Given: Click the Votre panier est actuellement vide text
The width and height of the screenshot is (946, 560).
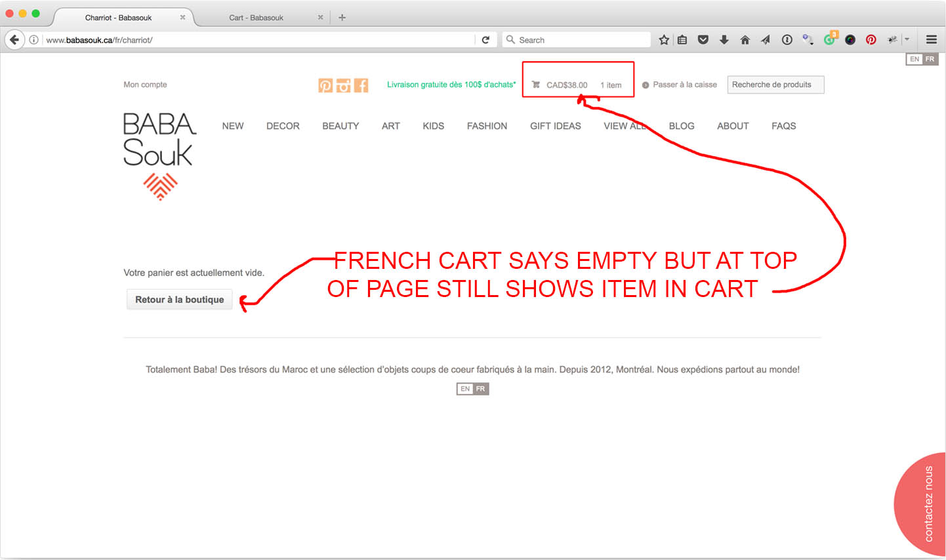Looking at the screenshot, I should (x=194, y=273).
